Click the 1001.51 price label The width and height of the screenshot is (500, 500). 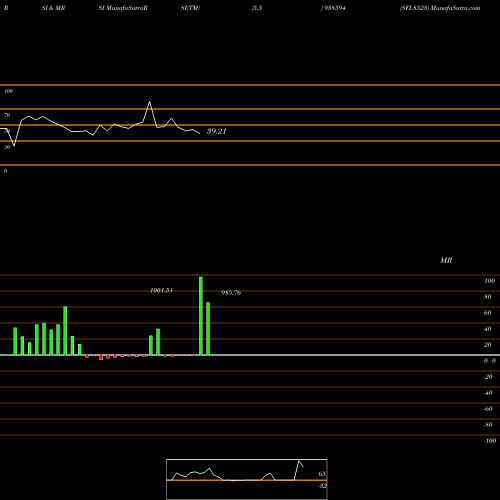pyautogui.click(x=161, y=291)
